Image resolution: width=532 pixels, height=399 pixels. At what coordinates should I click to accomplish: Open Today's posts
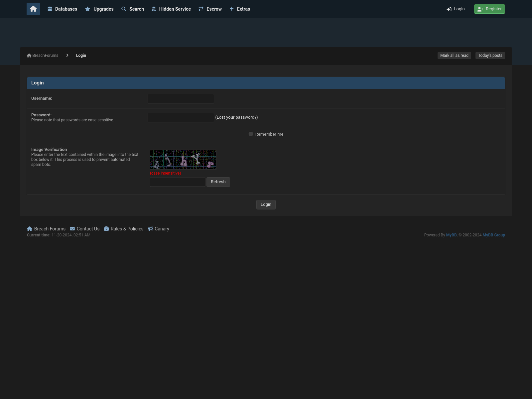[x=490, y=56]
